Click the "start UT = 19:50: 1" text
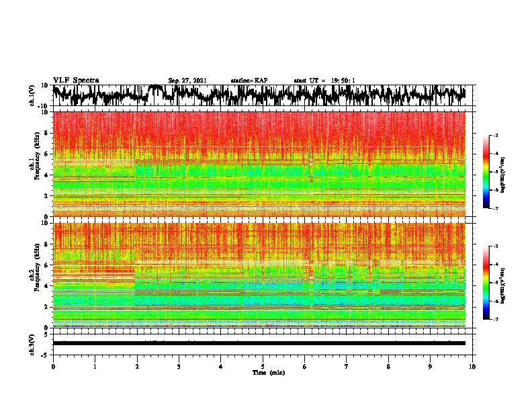This screenshot has width=532, height=411. (324, 81)
